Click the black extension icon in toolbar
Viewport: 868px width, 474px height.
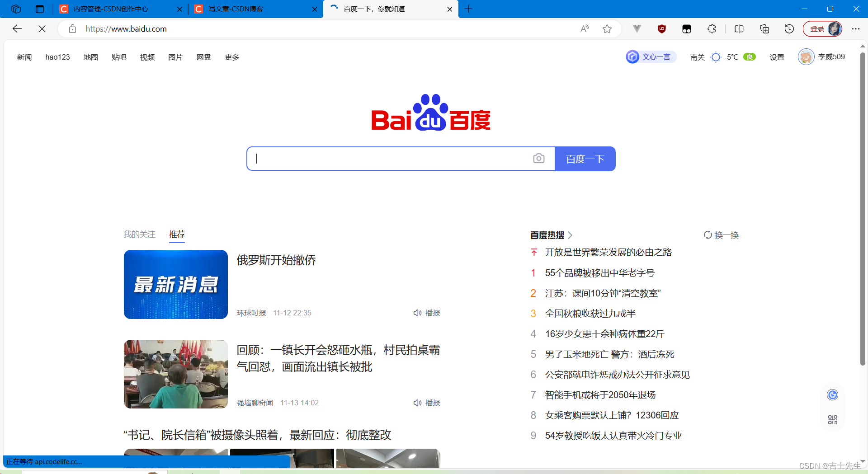point(687,29)
